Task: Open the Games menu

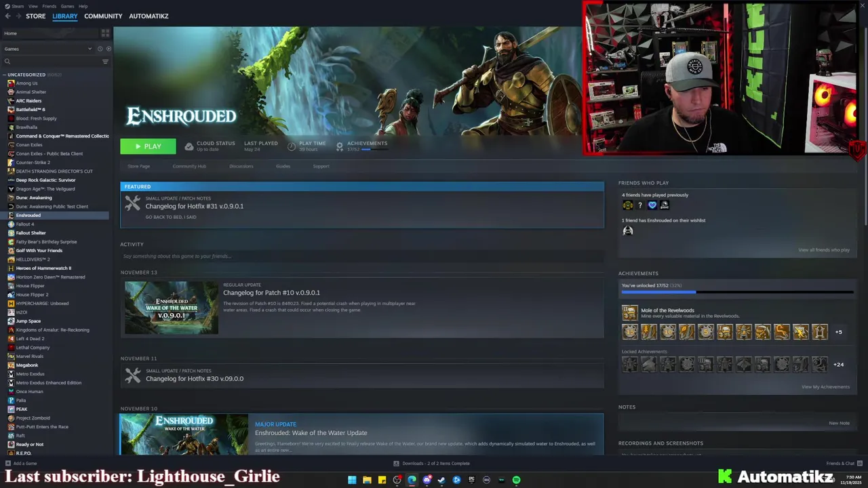Action: [67, 6]
